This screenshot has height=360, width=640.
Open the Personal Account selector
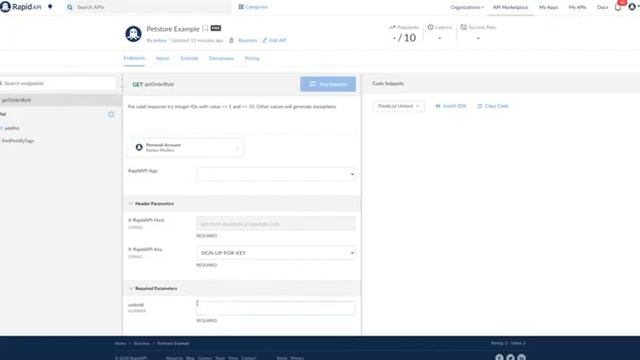186,147
